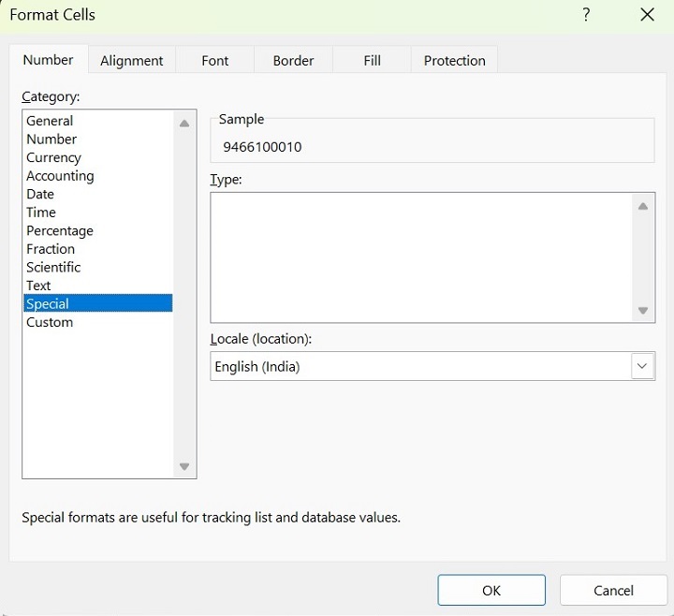Switch to the Alignment tab

pos(131,60)
